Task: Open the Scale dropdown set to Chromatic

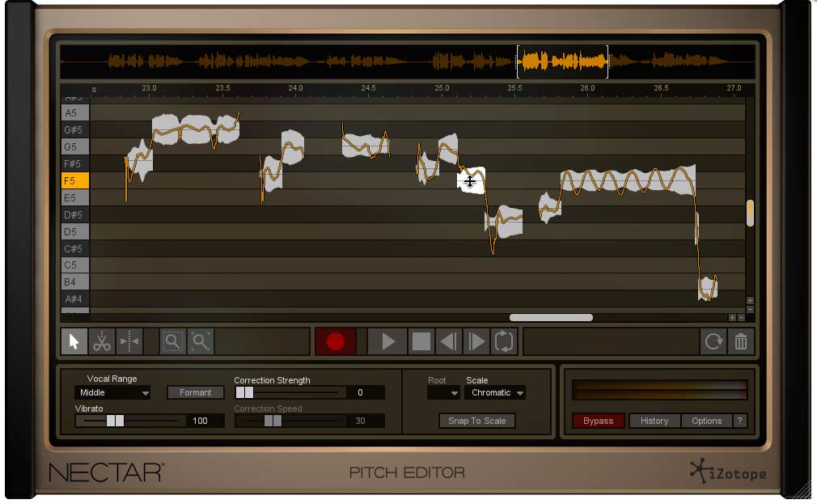Action: [496, 392]
